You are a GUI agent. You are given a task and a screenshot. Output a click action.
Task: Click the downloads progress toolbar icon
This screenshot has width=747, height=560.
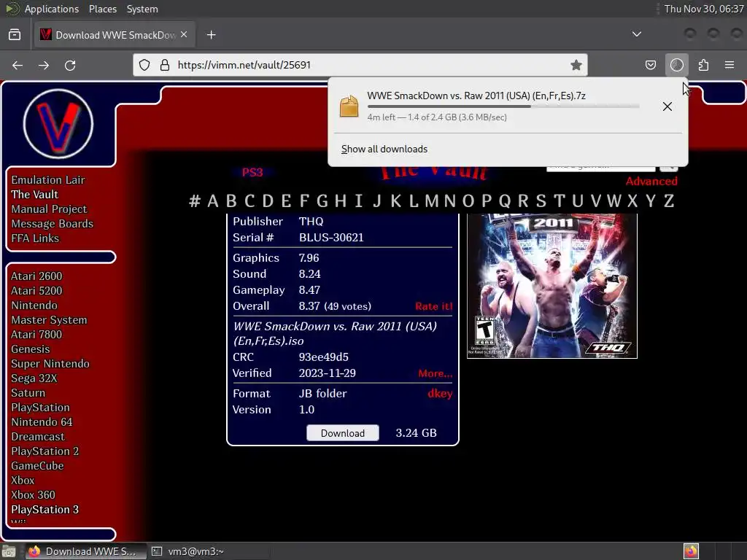pos(676,65)
